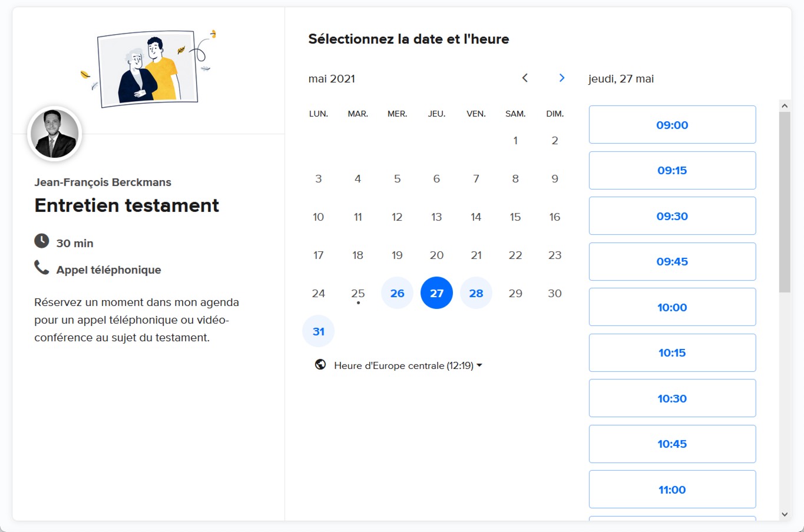Choose the 09:30 time slot

672,216
